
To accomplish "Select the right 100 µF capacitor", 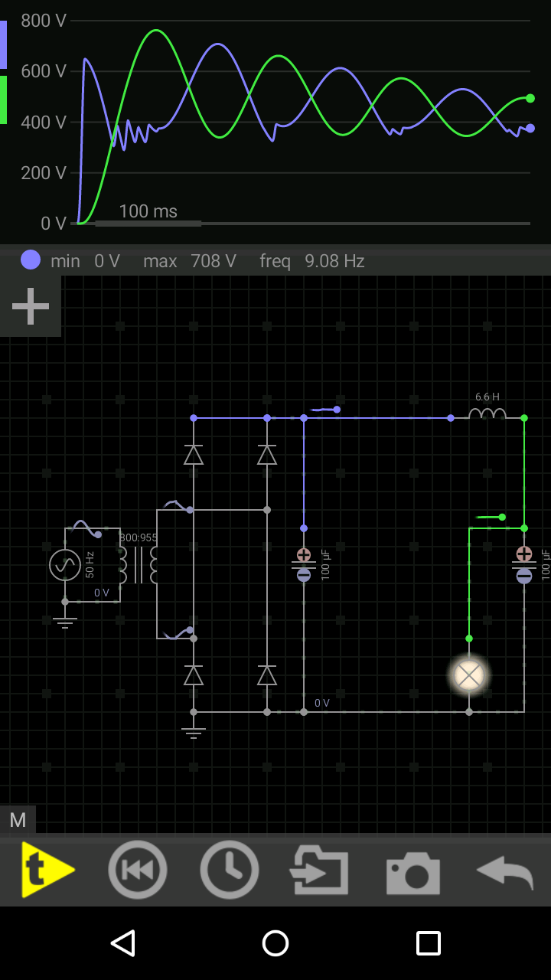I will click(524, 565).
